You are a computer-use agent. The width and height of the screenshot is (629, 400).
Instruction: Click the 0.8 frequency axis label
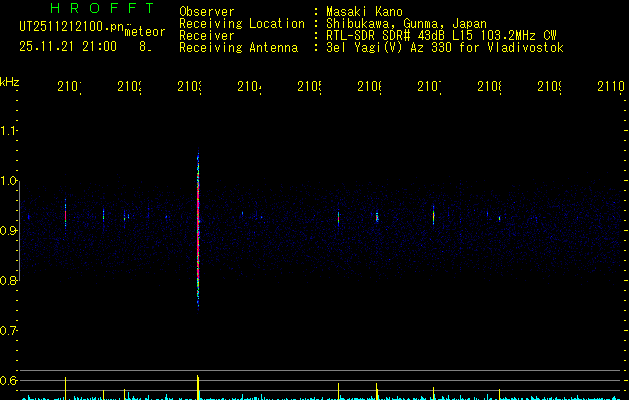click(x=8, y=280)
